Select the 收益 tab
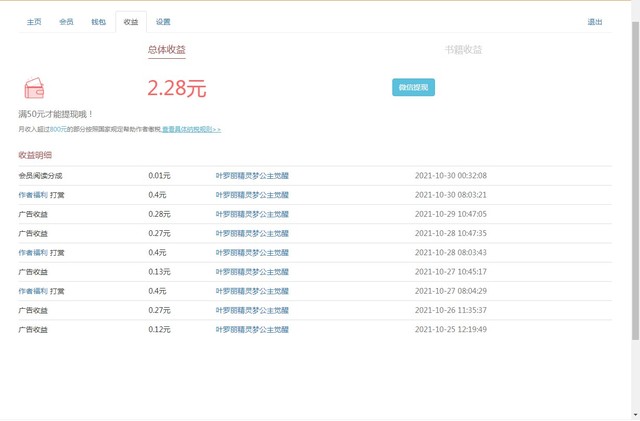The height and width of the screenshot is (421, 640). [x=131, y=21]
